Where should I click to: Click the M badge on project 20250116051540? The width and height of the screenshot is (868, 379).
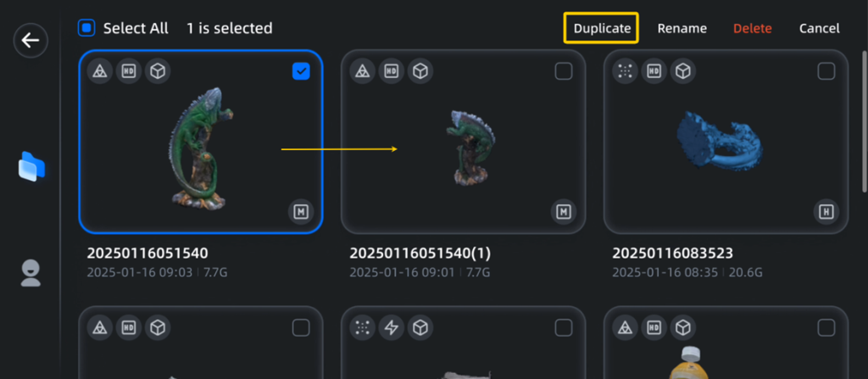tap(300, 211)
